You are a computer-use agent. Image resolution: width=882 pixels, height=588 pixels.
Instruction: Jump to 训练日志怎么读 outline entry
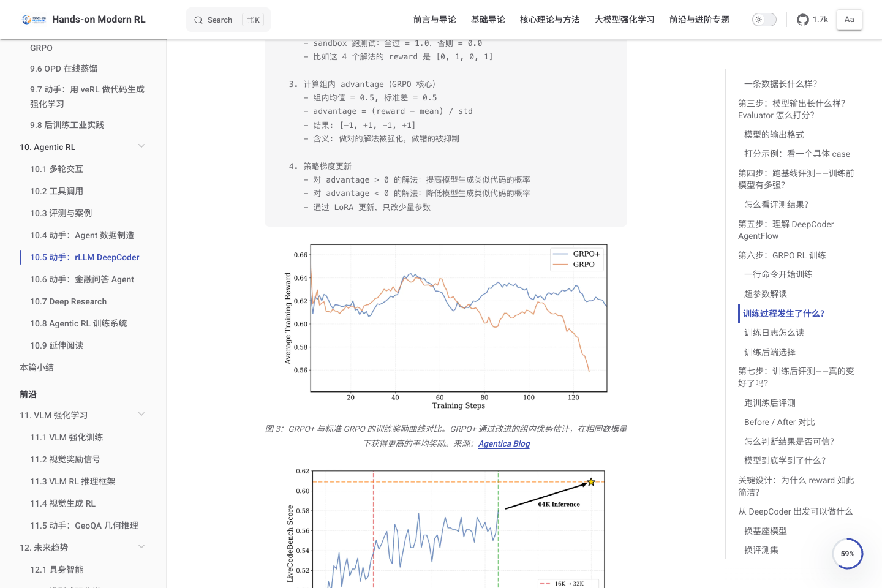(x=774, y=333)
